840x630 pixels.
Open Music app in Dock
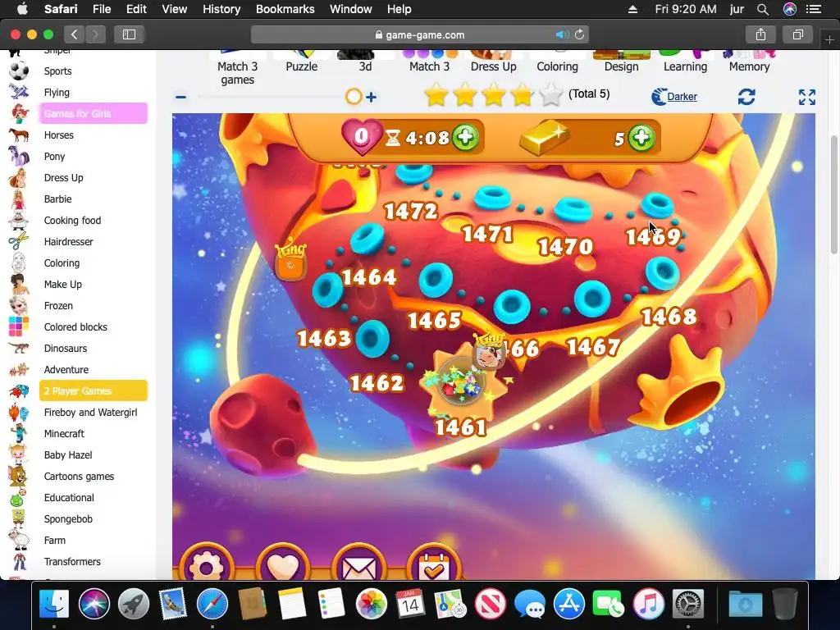click(649, 604)
